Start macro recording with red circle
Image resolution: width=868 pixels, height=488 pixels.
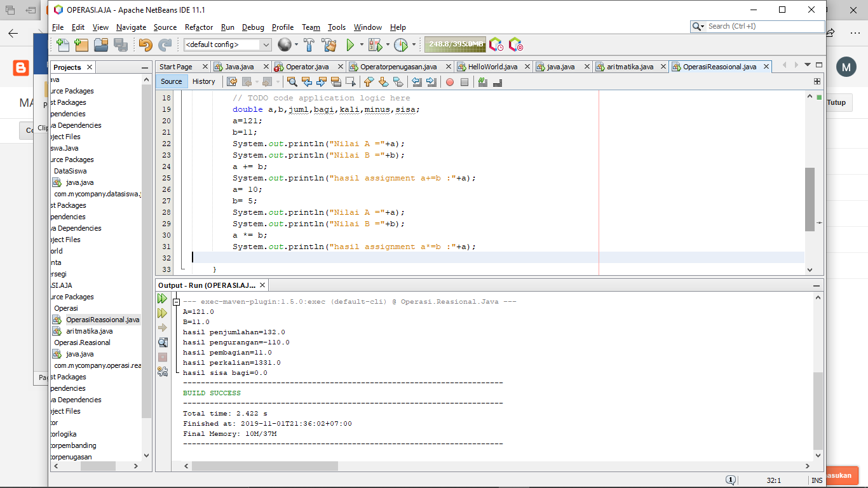coord(450,82)
